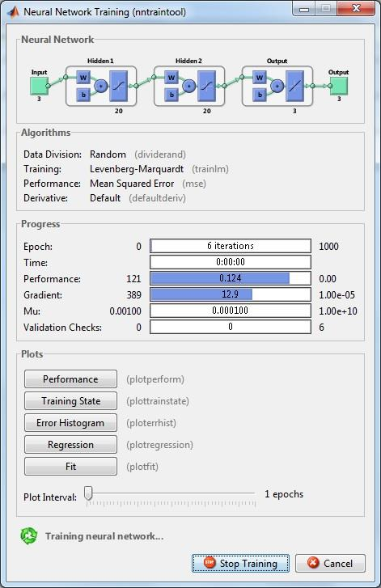The width and height of the screenshot is (381, 588).
Task: Click the linear transfer block in the Output layer
Action: (294, 87)
